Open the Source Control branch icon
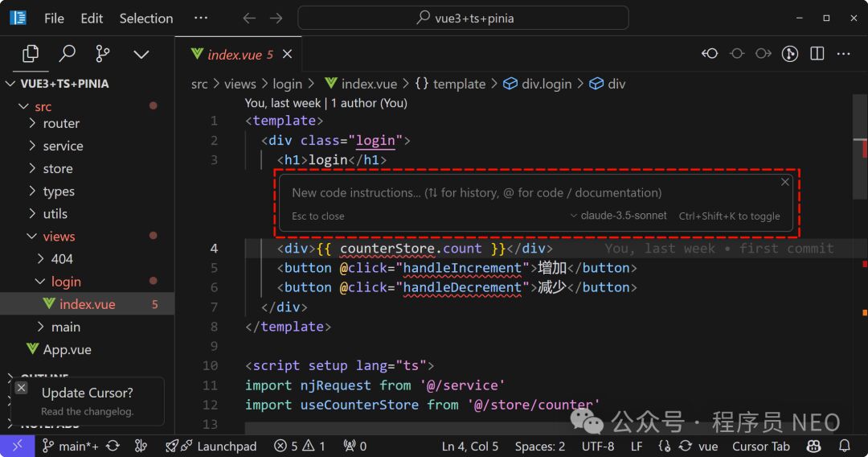Screen dimensions: 868x457 point(103,54)
